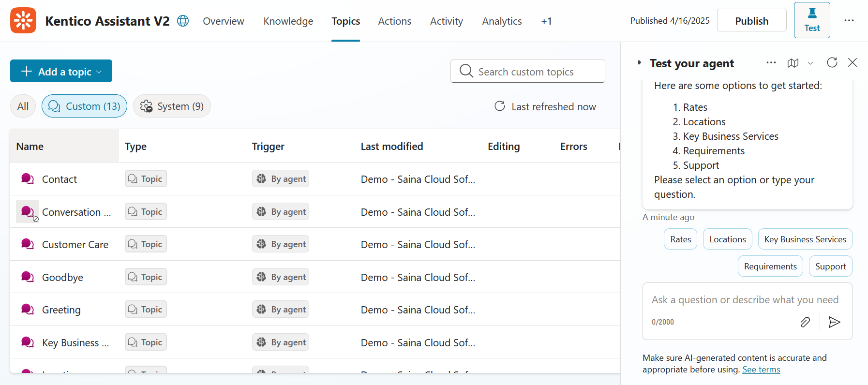
Task: Click the Goodbye topic icon
Action: [x=28, y=277]
